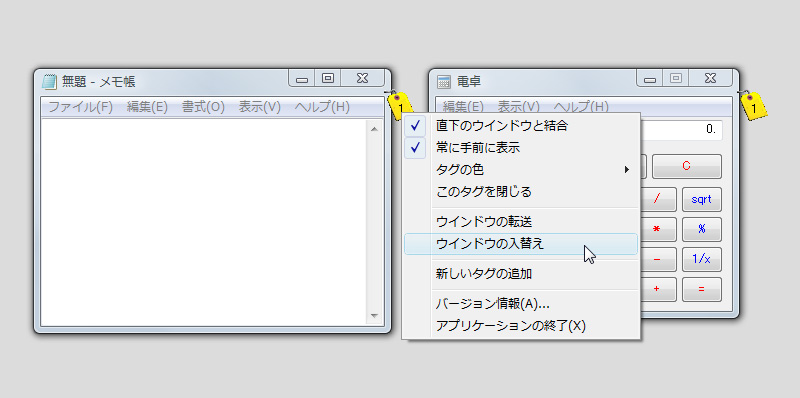Minimize the Calculator window
This screenshot has width=800, height=398.
click(649, 79)
